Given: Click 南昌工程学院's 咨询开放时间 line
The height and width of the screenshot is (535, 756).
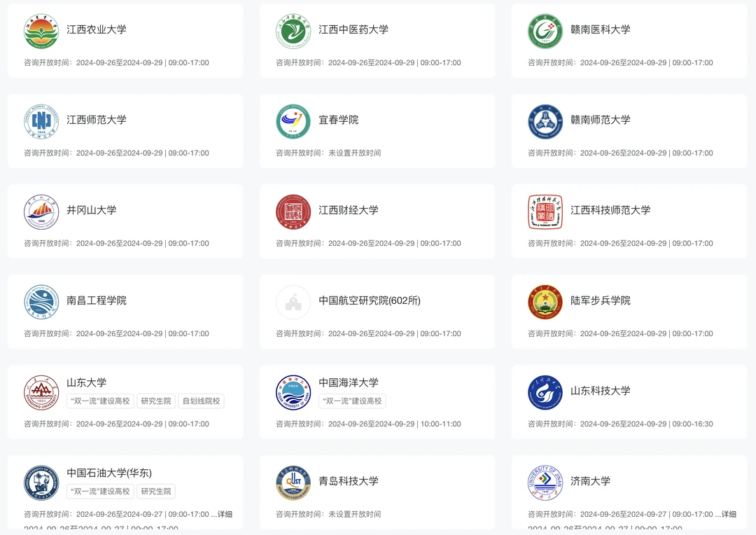Looking at the screenshot, I should (116, 334).
